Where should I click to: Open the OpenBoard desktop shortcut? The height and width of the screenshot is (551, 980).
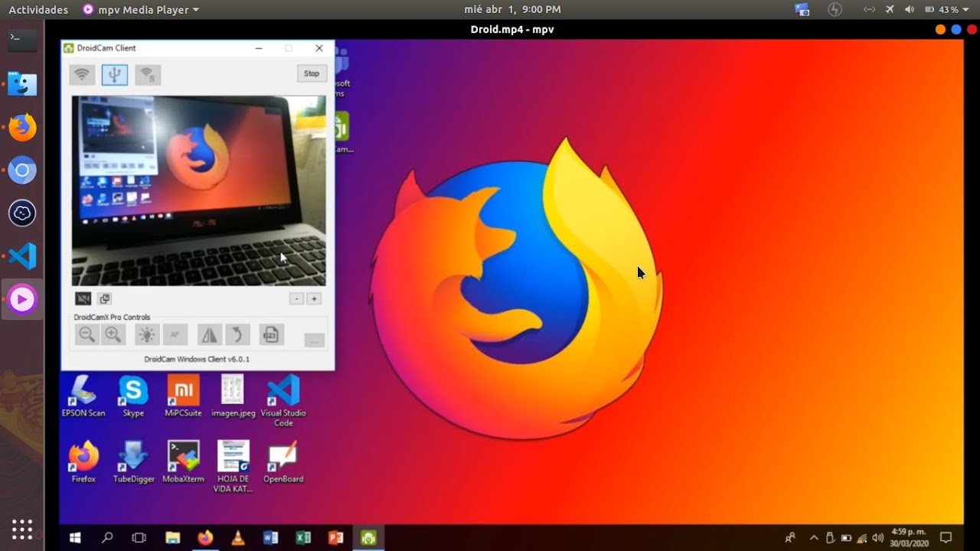point(283,461)
